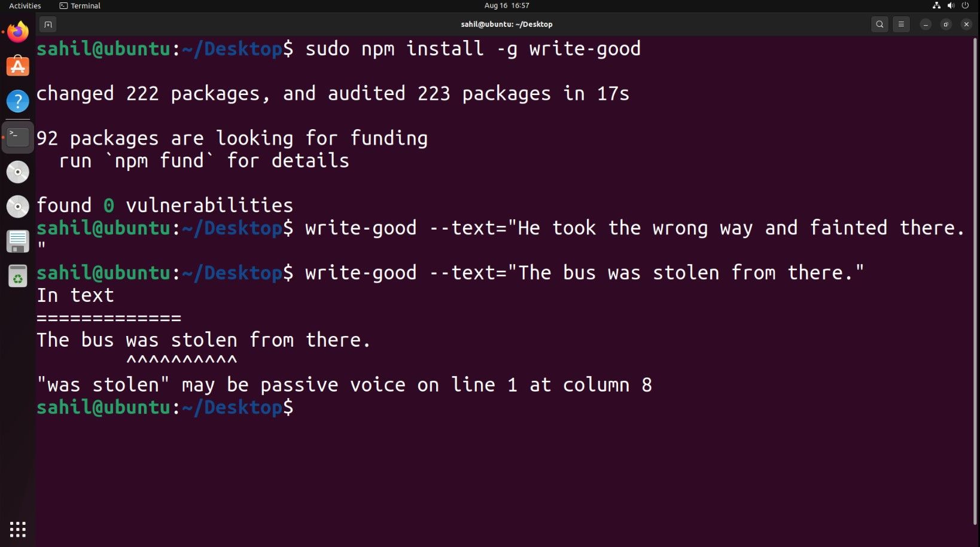The image size is (980, 547).
Task: Click the power icon in the tray
Action: pyautogui.click(x=964, y=5)
